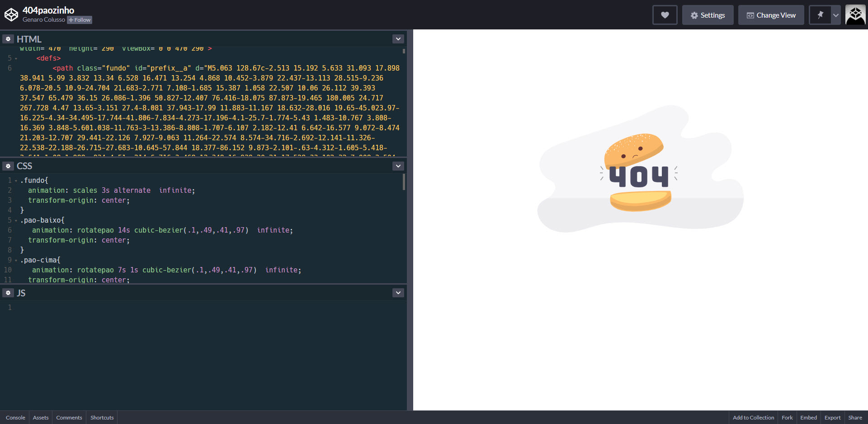
Task: Collapse the CSS editor panel
Action: [x=398, y=166]
